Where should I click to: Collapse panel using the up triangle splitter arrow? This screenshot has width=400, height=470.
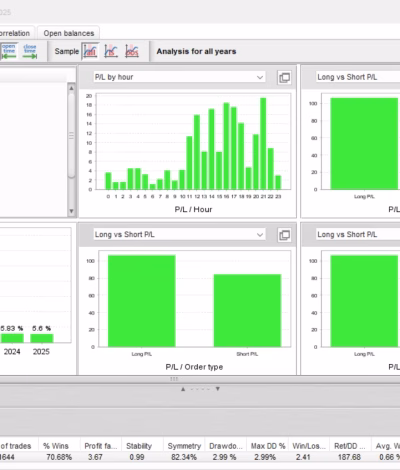183,389
